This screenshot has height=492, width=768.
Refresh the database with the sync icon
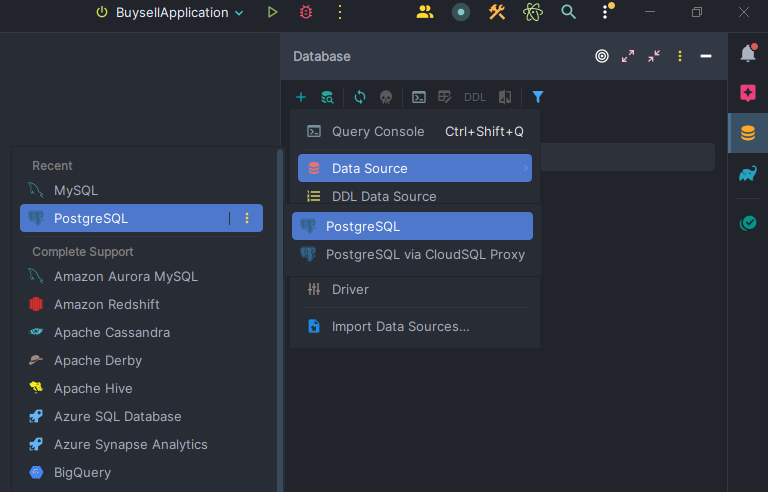point(360,97)
